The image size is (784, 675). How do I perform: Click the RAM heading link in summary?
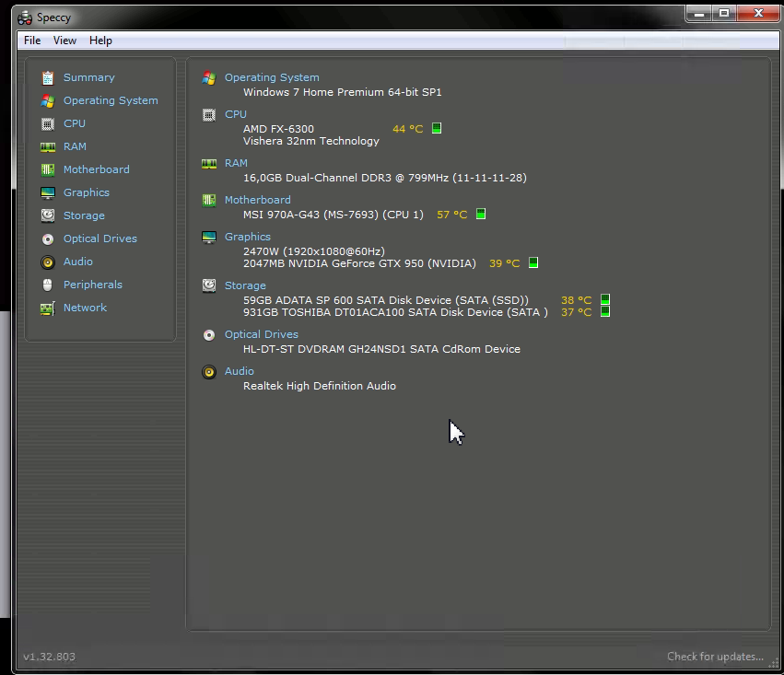click(x=236, y=163)
